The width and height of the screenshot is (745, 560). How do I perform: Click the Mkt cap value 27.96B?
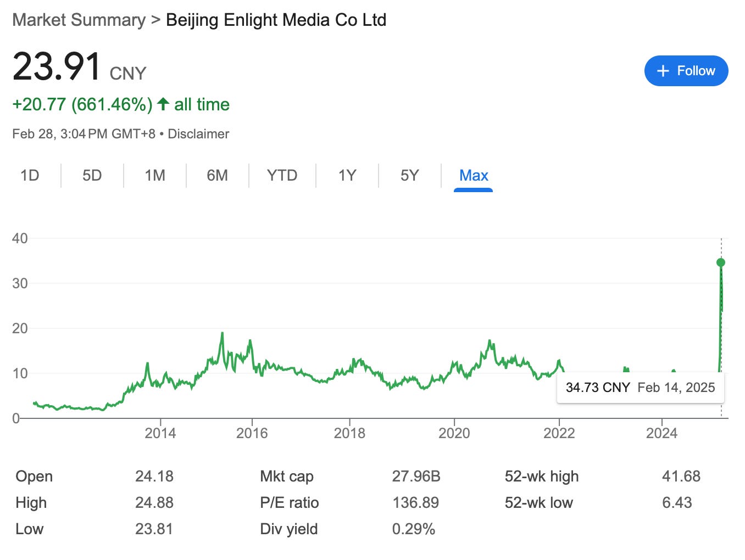click(x=416, y=477)
